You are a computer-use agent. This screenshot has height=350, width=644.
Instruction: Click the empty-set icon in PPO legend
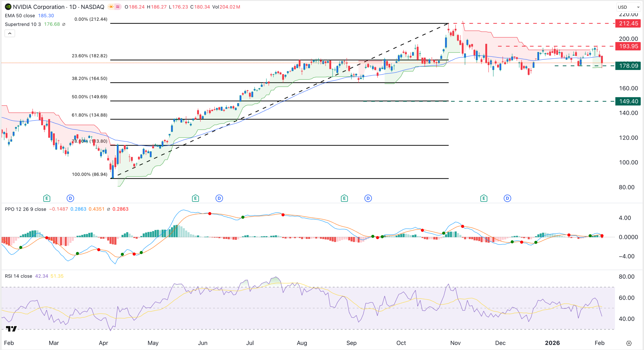(108, 209)
